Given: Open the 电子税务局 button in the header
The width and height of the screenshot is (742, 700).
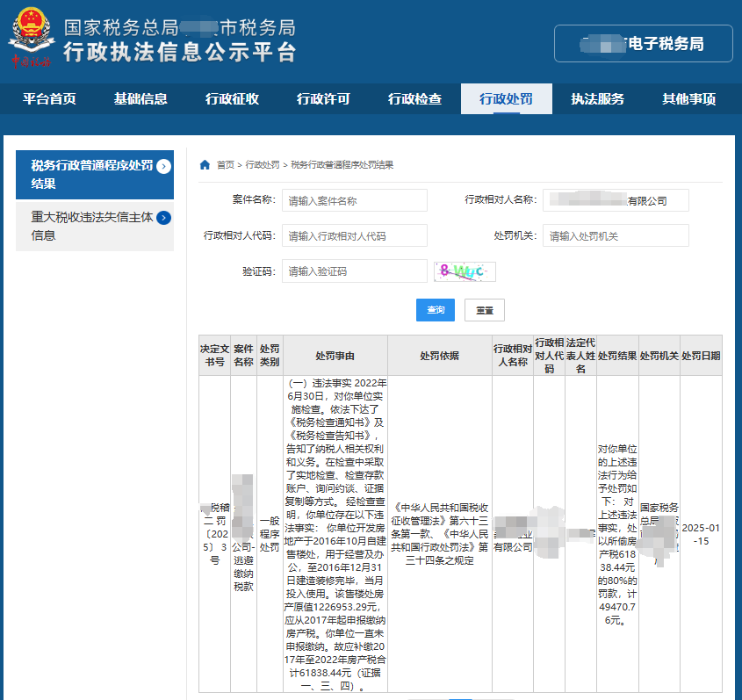Looking at the screenshot, I should 643,44.
